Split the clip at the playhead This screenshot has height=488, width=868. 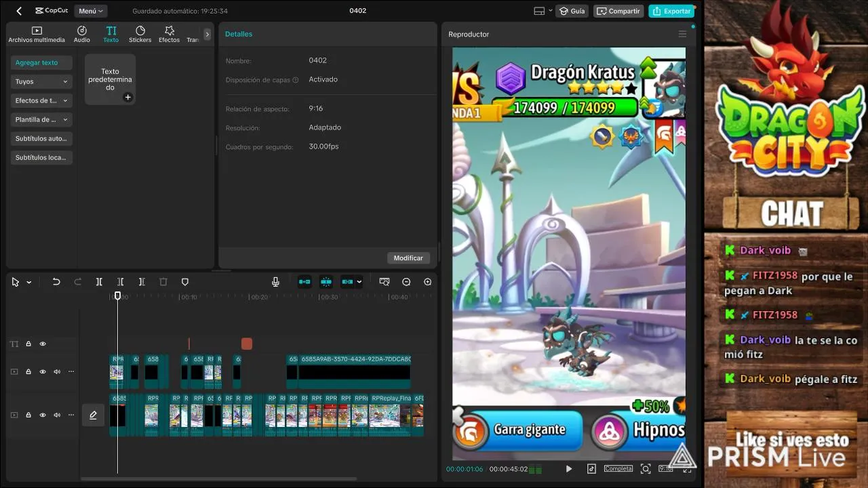pos(99,282)
